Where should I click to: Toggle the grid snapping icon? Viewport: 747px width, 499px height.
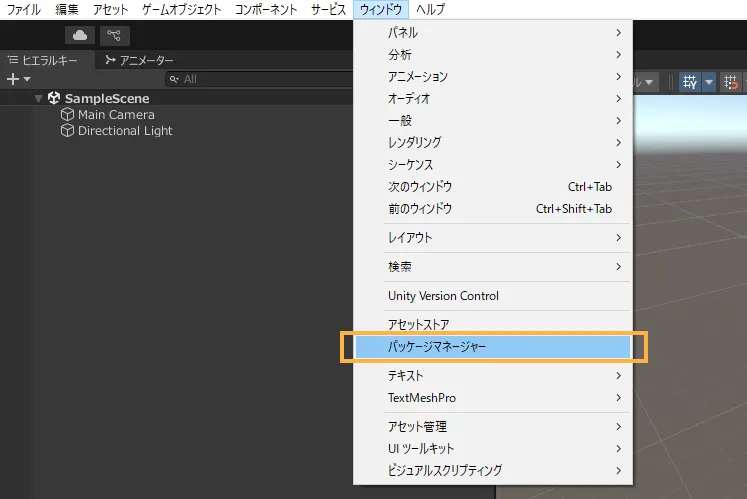click(x=731, y=82)
